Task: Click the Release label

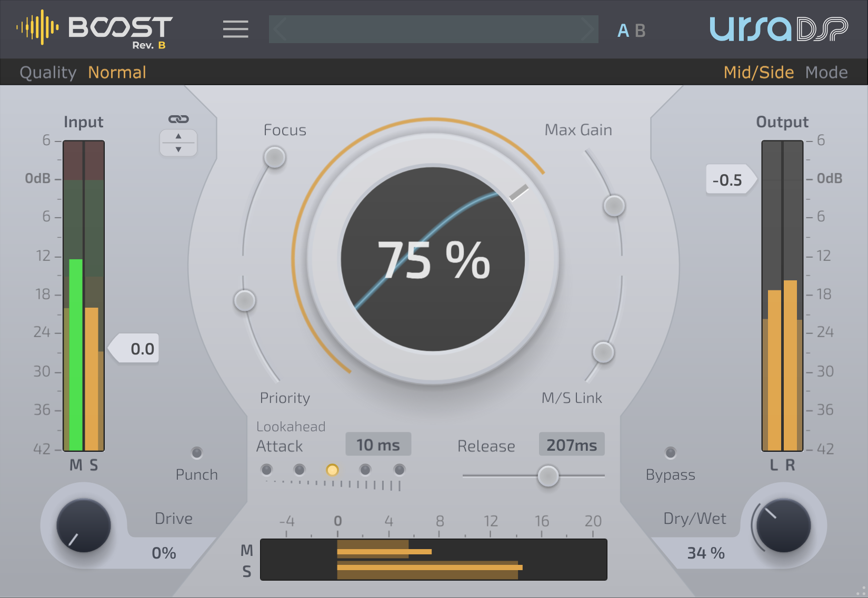Action: 486,446
